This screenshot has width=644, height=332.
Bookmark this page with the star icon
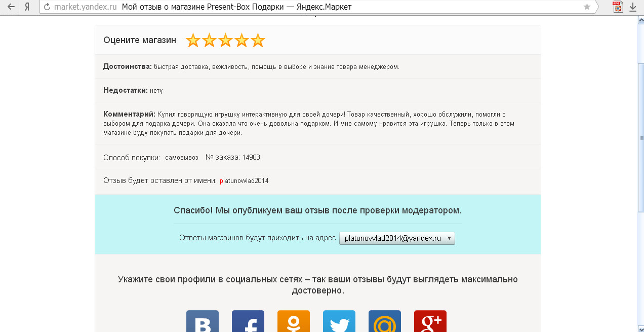587,7
